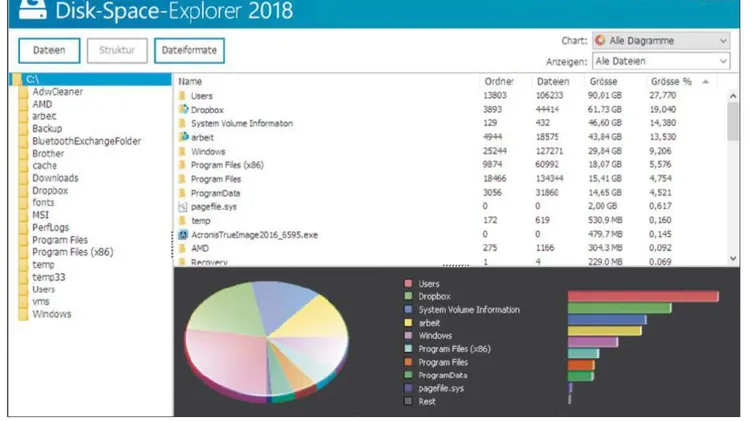The width and height of the screenshot is (750, 421).
Task: Click the '90,01 GB' size cell
Action: click(x=605, y=96)
